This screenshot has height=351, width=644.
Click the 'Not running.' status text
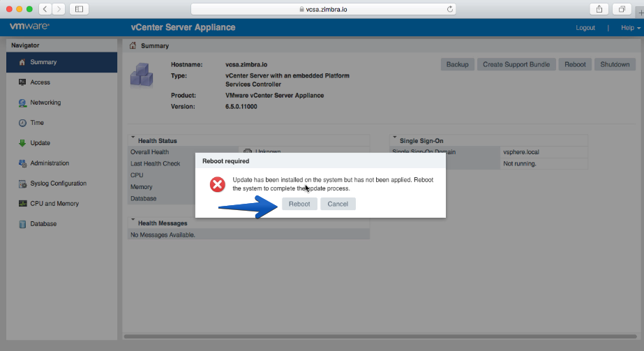point(520,164)
